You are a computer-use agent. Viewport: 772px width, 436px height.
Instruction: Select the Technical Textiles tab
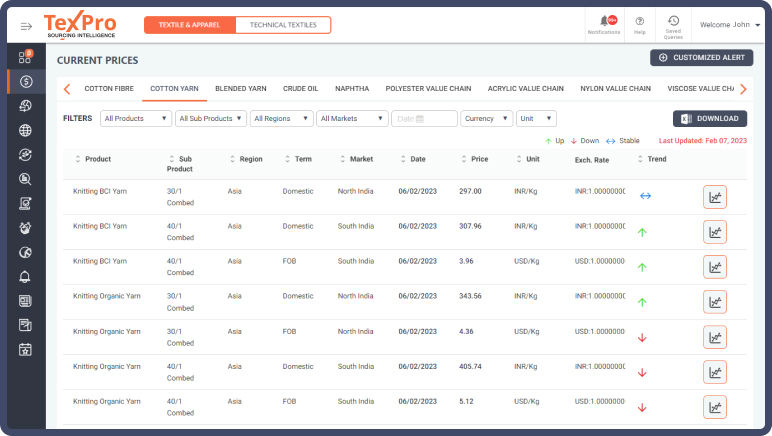point(282,25)
